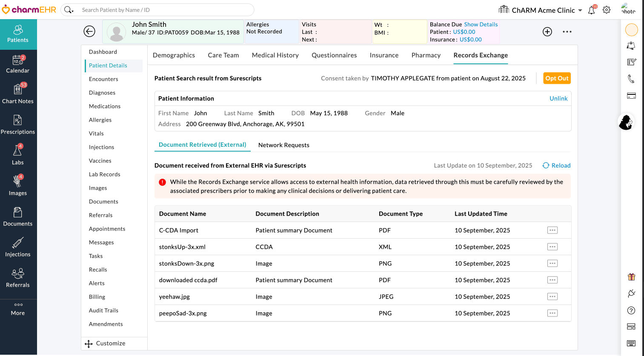Click the Unlink link
The height and width of the screenshot is (356, 644).
click(558, 98)
